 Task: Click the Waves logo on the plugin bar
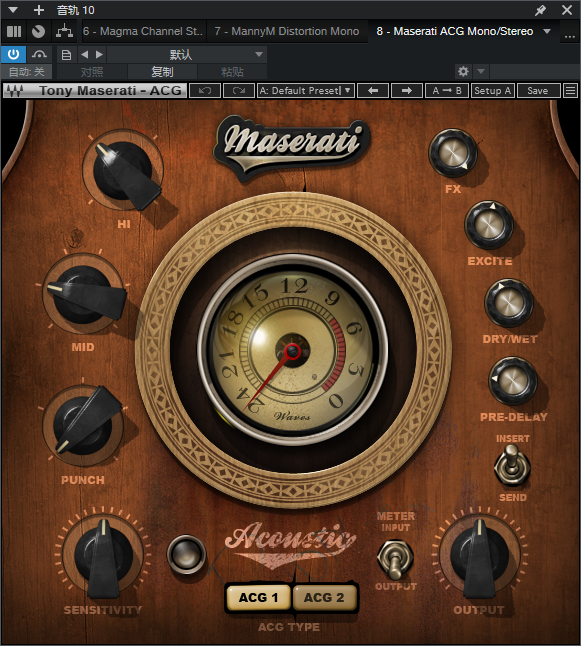click(15, 91)
